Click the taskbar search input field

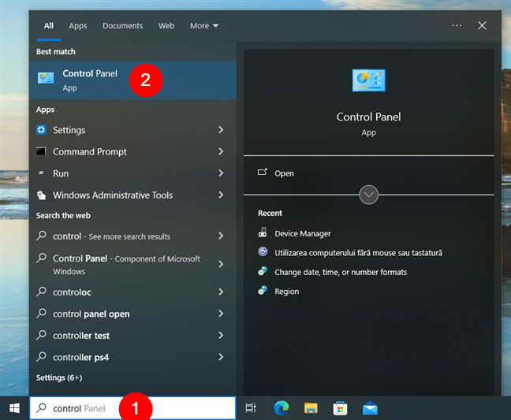pos(132,408)
